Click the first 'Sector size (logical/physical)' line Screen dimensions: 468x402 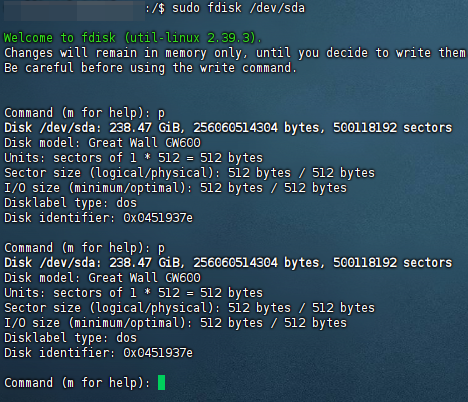click(x=189, y=173)
